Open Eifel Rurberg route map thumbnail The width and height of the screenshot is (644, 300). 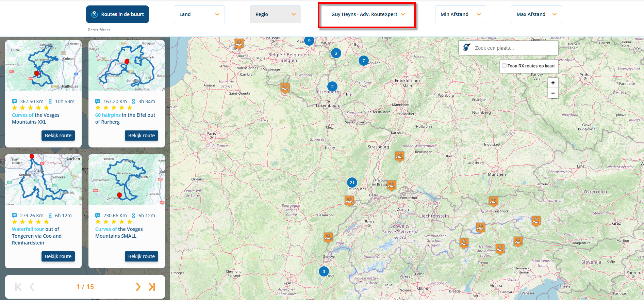tap(127, 66)
